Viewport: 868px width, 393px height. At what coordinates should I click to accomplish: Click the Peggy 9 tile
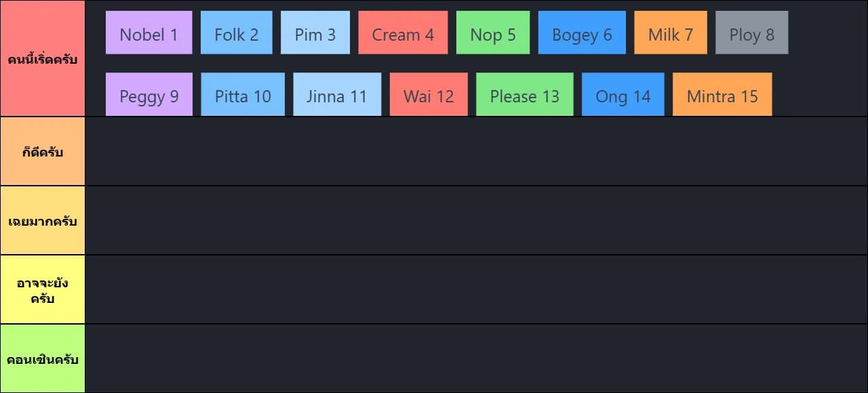point(149,95)
